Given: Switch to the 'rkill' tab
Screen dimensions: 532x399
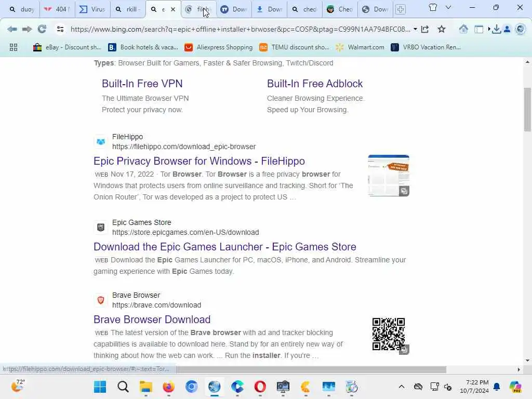Looking at the screenshot, I should [128, 9].
